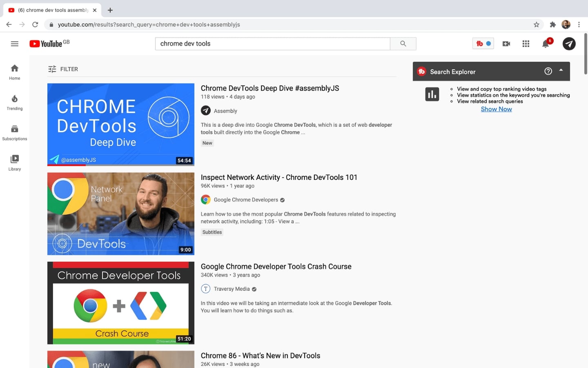Image resolution: width=588 pixels, height=368 pixels.
Task: Open the search FILTER options
Action: click(x=63, y=69)
